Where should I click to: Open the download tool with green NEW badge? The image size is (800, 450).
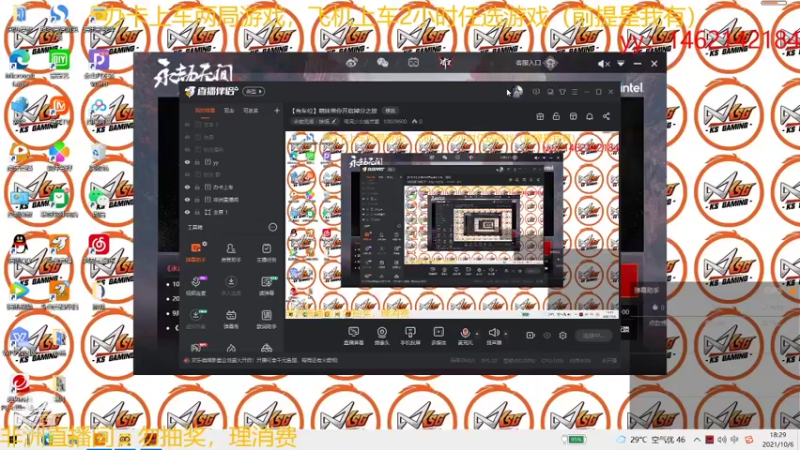(x=196, y=319)
